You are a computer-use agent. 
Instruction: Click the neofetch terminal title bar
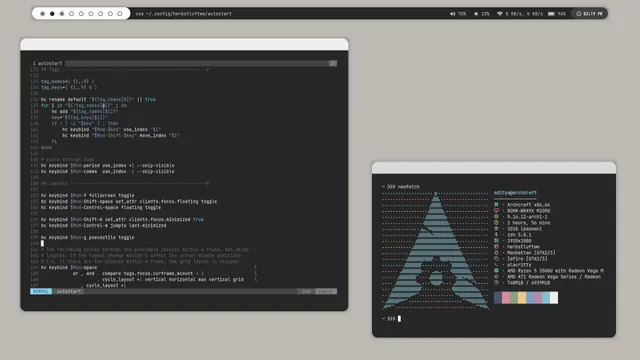point(493,168)
